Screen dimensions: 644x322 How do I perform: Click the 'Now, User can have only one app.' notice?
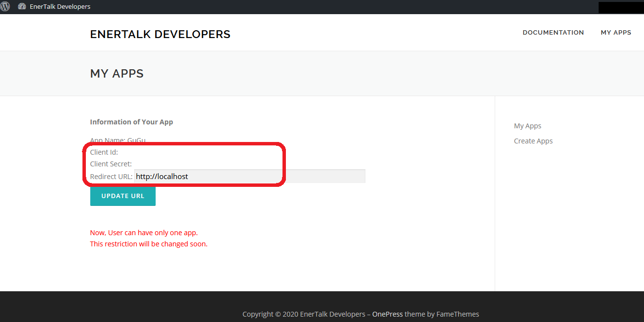coord(144,233)
